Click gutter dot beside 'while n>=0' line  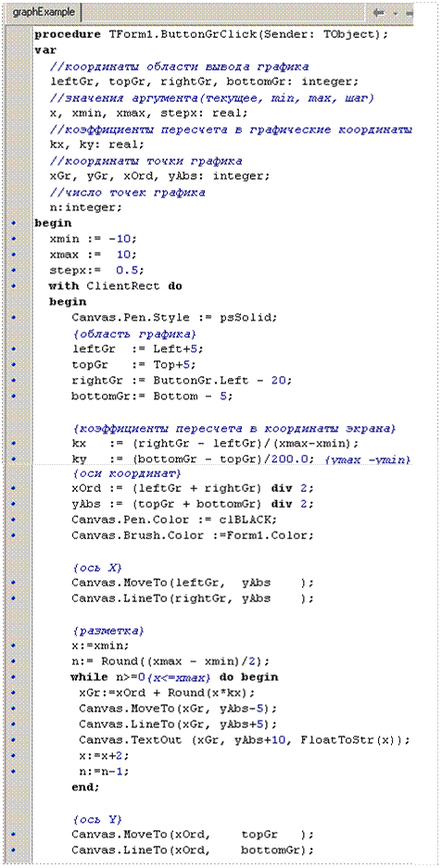(x=13, y=677)
